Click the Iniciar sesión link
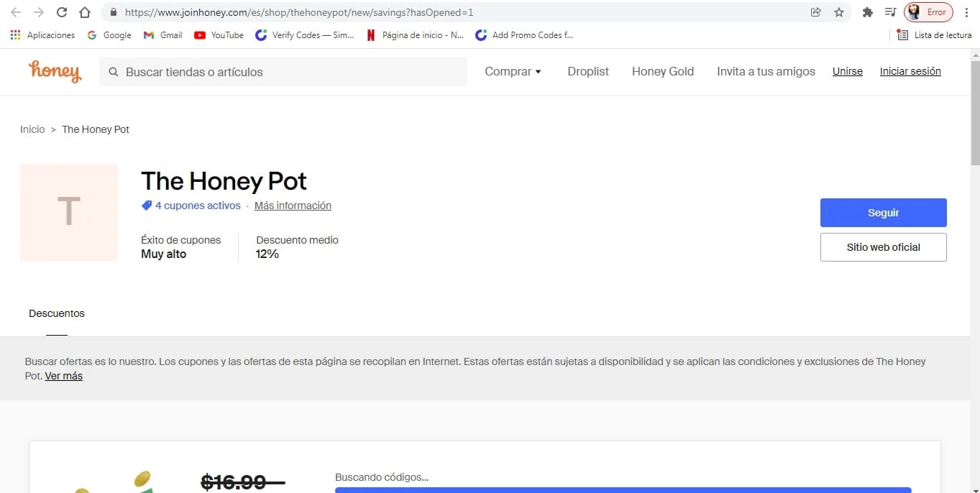This screenshot has width=980, height=493. (910, 71)
